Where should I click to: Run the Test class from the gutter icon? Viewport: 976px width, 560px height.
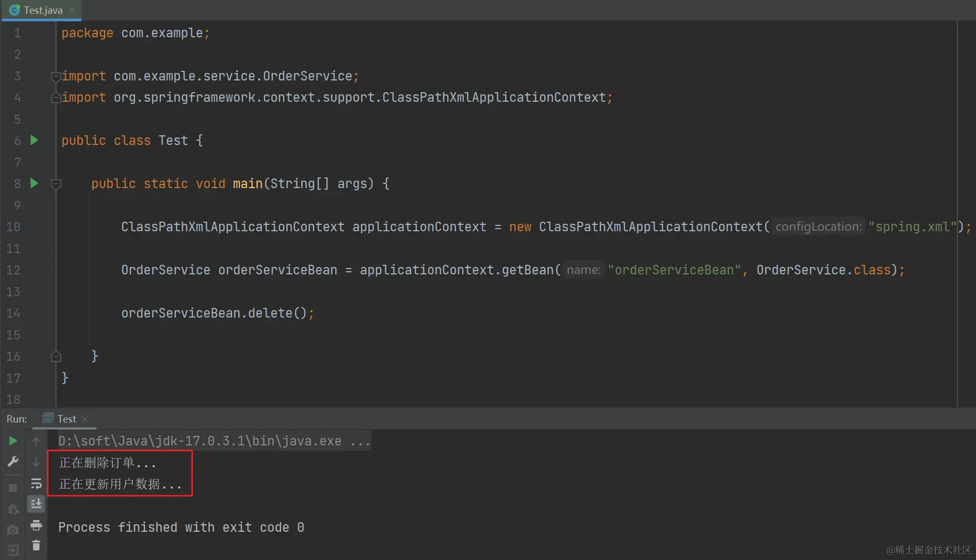click(34, 140)
